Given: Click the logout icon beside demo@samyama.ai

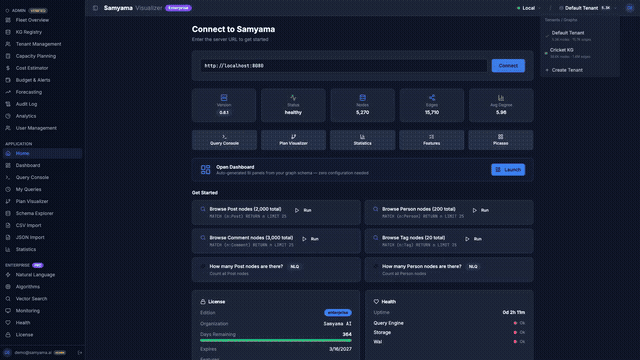Looking at the screenshot, I should click(80, 353).
